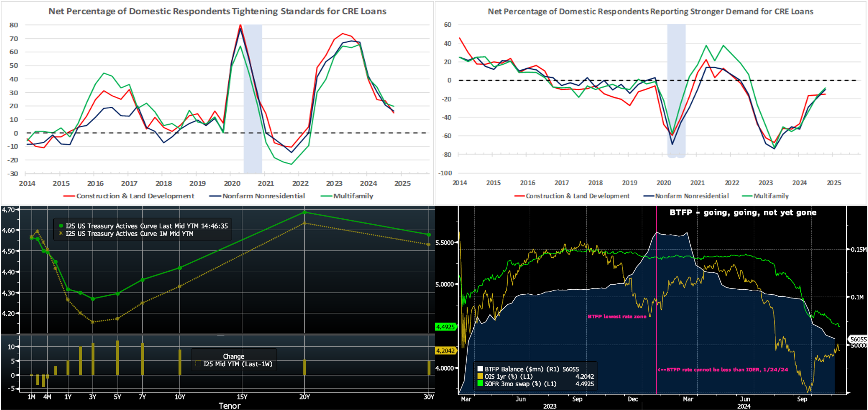Click the 30Y endpoint of the Last Mid YTM curve

coord(429,235)
